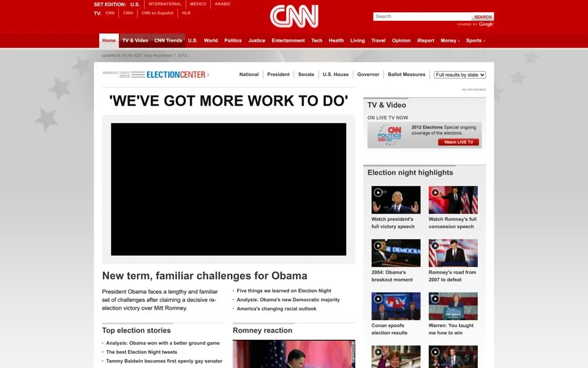
Task: Expand the Sports menu arrow
Action: click(x=484, y=41)
